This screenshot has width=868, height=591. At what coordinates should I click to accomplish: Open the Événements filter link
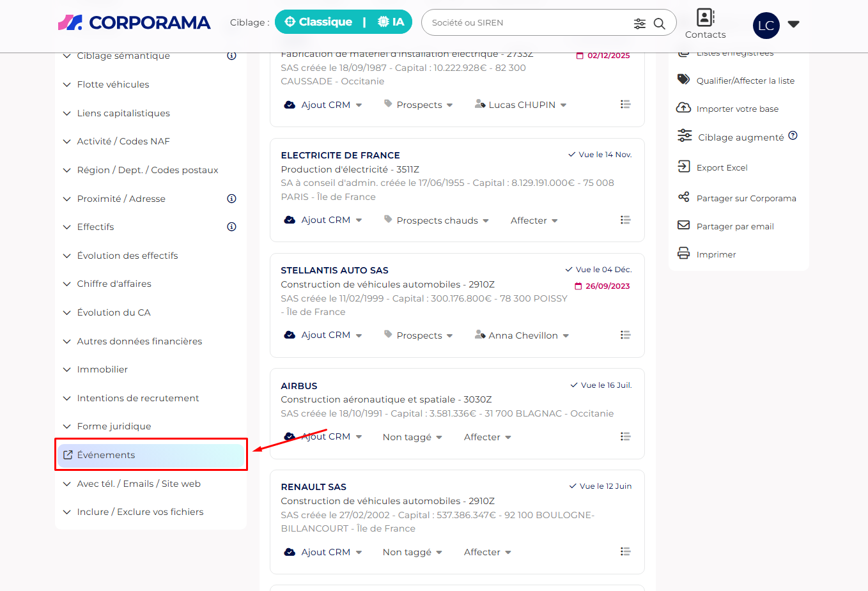(106, 455)
